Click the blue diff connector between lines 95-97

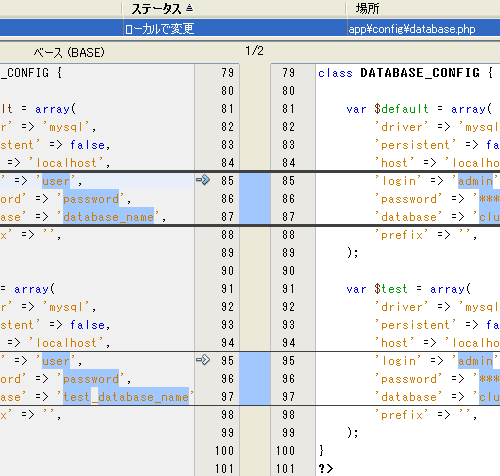(255, 379)
